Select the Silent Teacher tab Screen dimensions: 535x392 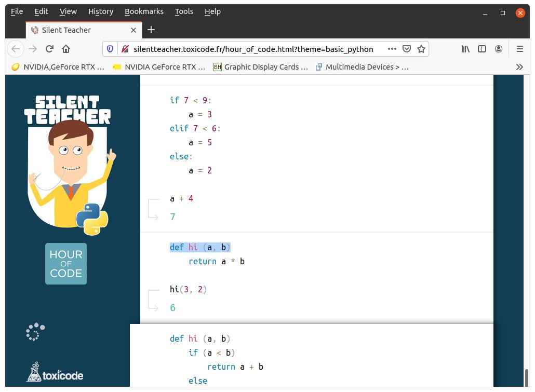tap(84, 30)
